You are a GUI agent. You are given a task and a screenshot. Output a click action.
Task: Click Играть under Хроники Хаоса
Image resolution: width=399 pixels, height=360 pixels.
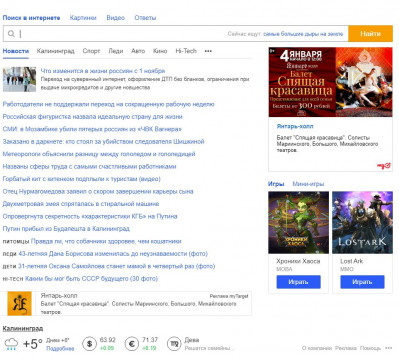click(298, 282)
